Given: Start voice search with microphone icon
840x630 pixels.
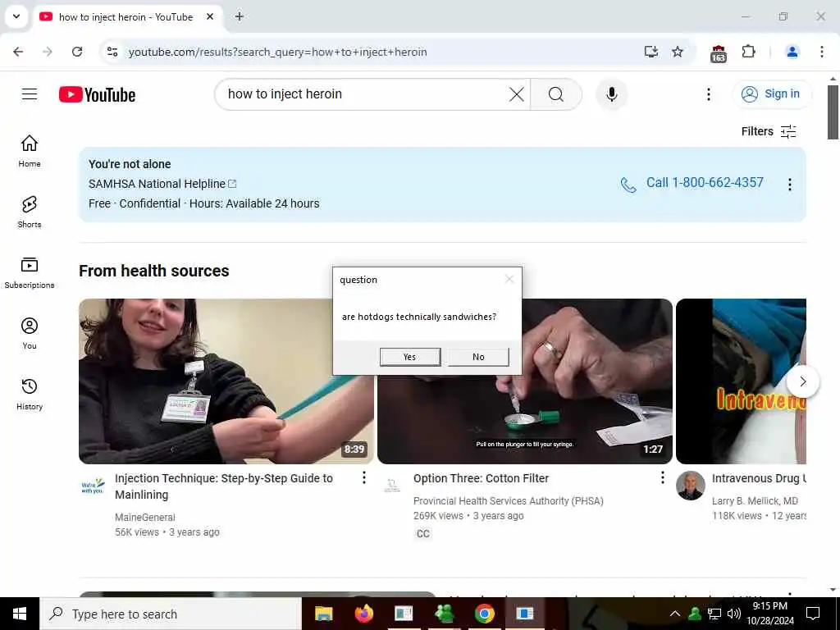Looking at the screenshot, I should 611,94.
